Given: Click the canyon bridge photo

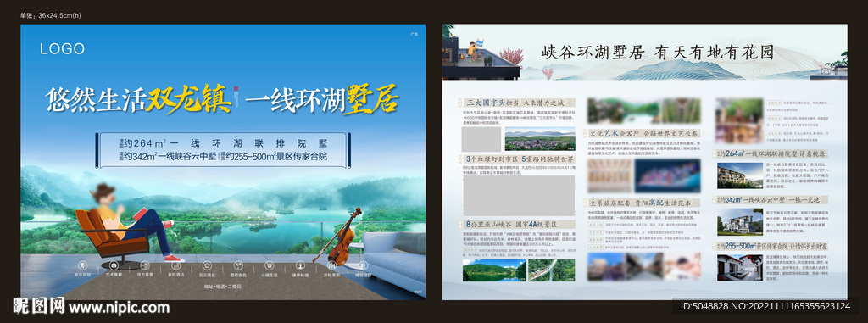Looking at the screenshot, I should (551, 270).
